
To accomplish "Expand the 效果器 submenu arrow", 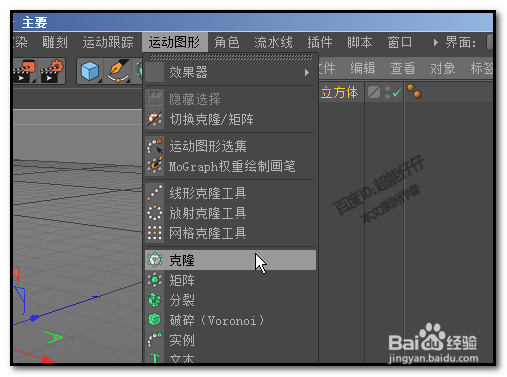I will point(307,72).
